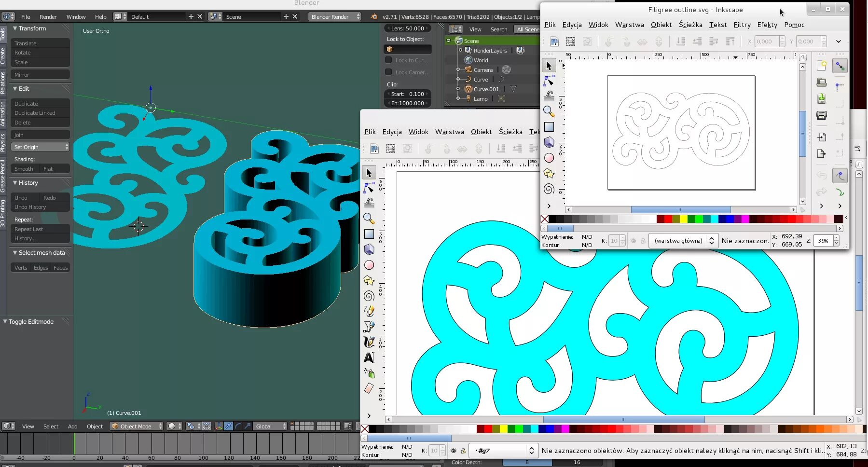Image resolution: width=868 pixels, height=467 pixels.
Task: Toggle Blender rotate manipulator arc
Action: click(x=238, y=426)
